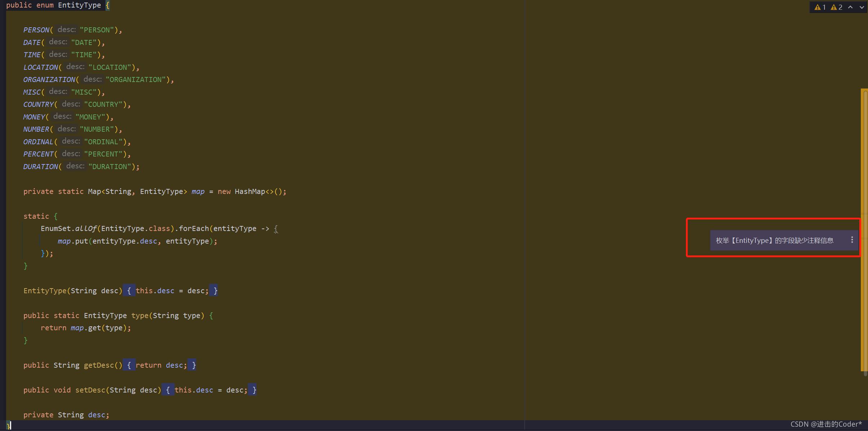Expand the folded getDesc method body
This screenshot has height=431, width=868.
pyautogui.click(x=129, y=365)
